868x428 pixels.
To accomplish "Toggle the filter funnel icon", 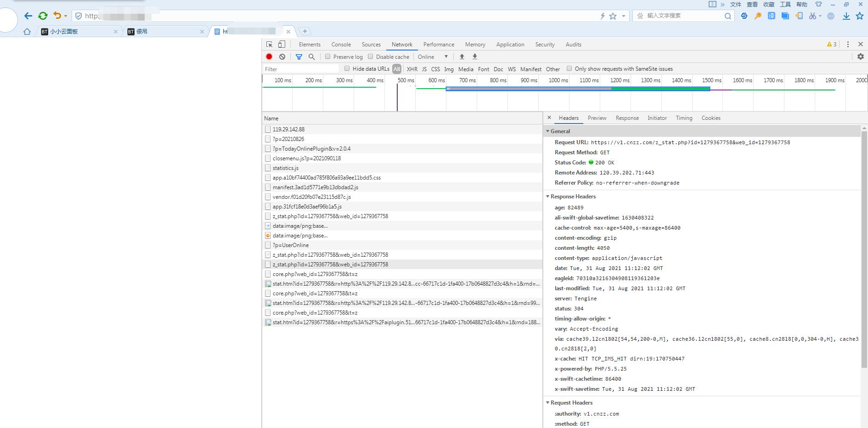I will click(299, 56).
